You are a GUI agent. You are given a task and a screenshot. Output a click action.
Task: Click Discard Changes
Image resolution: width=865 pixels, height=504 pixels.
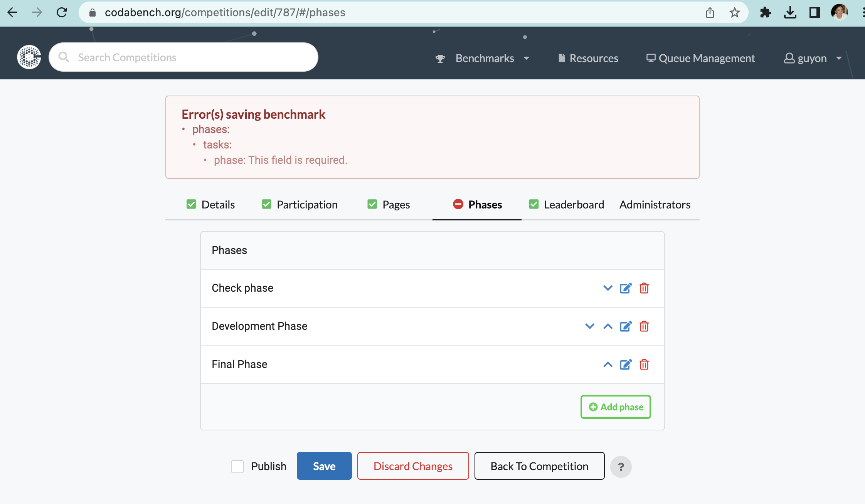[x=413, y=466]
